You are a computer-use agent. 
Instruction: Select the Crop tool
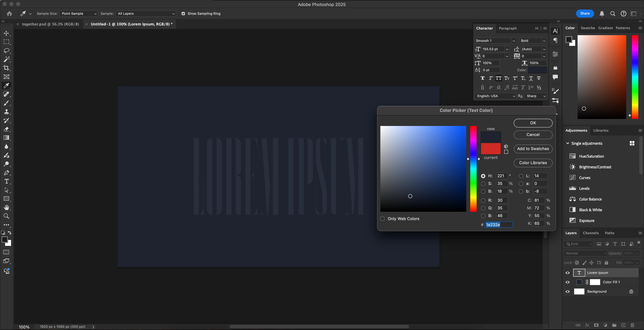(7, 68)
